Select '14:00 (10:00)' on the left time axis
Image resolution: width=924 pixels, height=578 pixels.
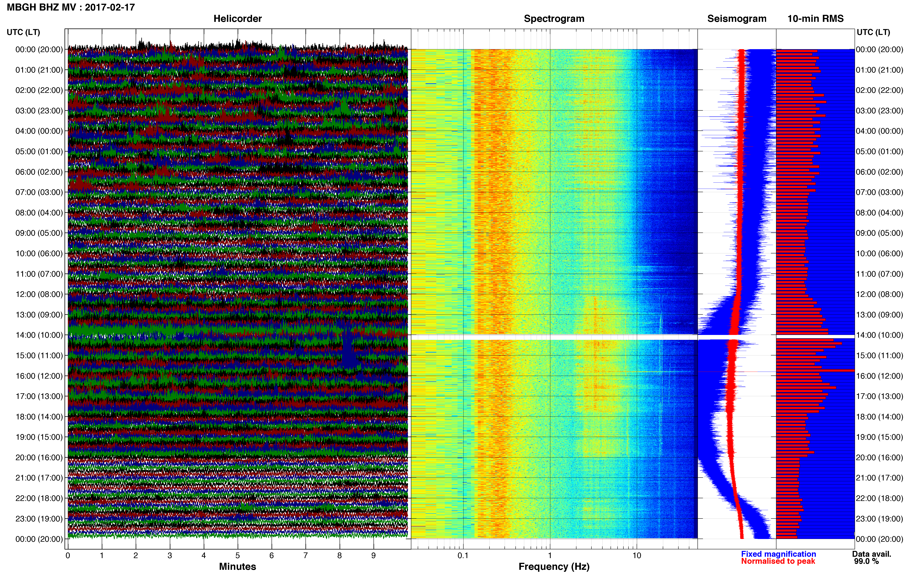click(39, 335)
